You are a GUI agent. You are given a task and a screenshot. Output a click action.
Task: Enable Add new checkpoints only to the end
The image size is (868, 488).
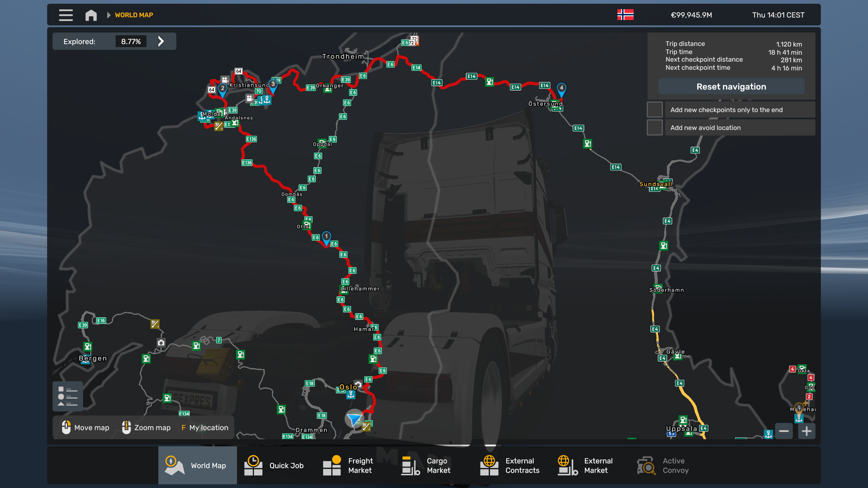point(655,109)
